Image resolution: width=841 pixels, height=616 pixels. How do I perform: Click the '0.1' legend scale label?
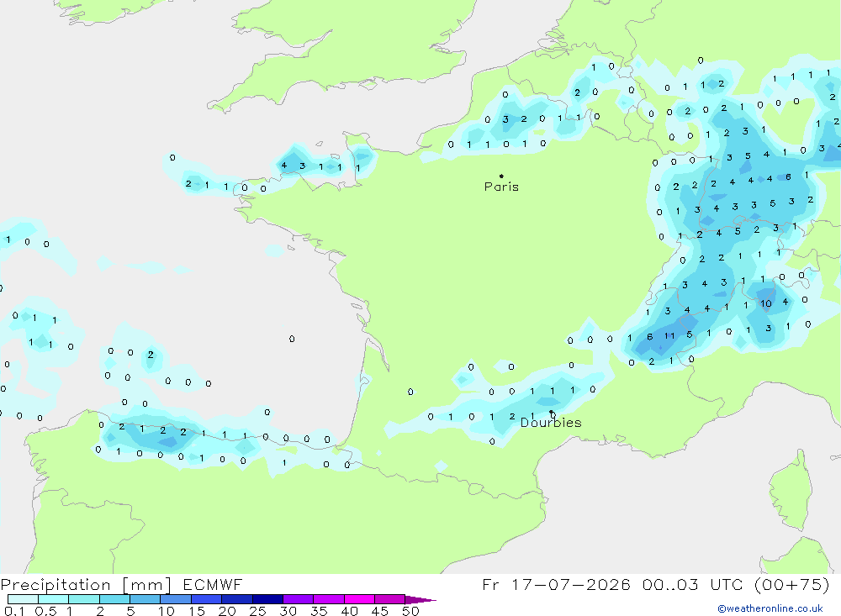coord(14,611)
